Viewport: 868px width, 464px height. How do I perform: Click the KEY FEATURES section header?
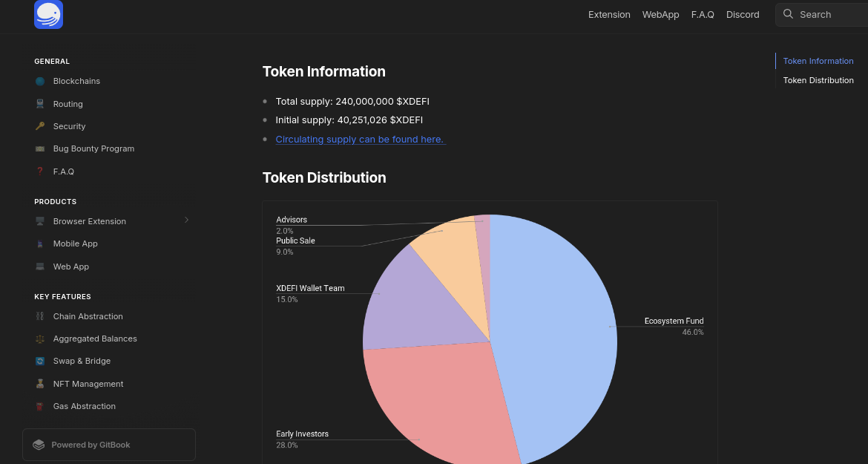[x=62, y=297]
